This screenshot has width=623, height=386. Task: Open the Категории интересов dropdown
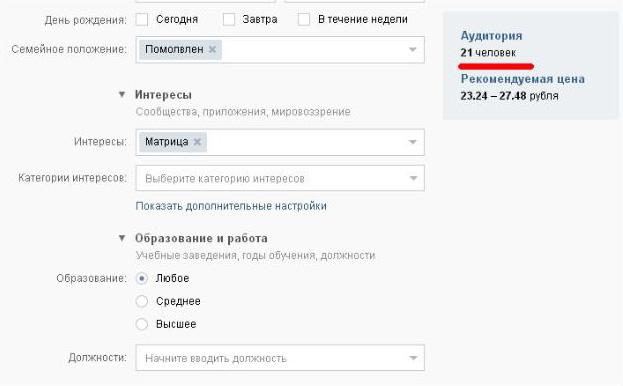(280, 178)
